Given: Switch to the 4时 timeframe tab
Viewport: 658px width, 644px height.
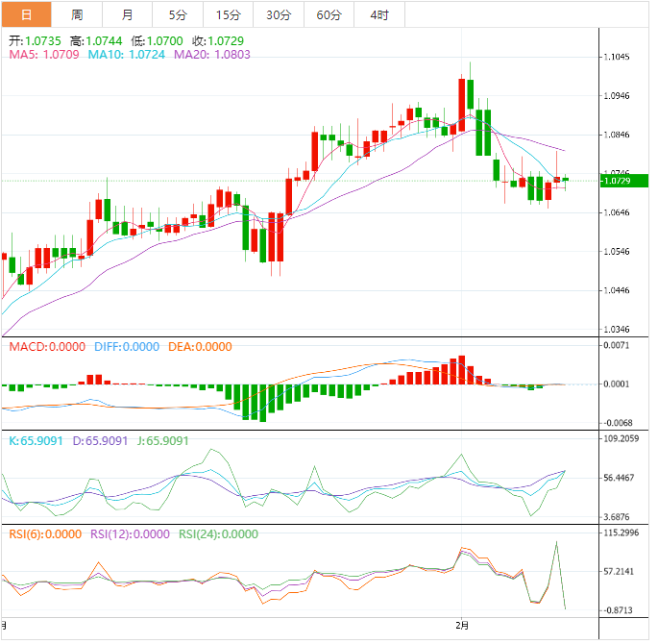Looking at the screenshot, I should (x=379, y=14).
